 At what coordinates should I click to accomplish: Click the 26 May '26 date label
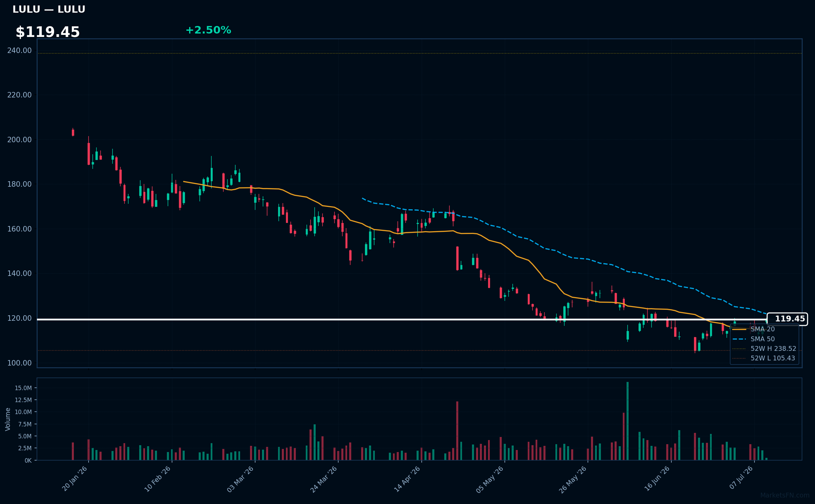(573, 479)
